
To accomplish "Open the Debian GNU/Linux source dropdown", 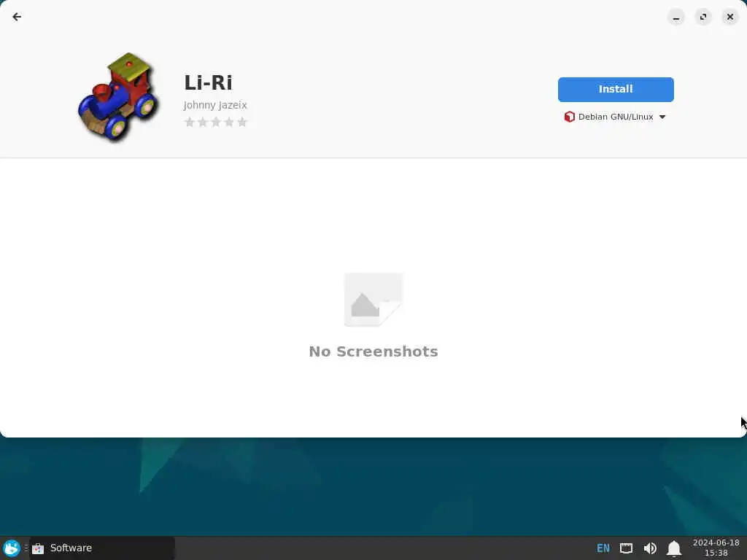I will 615,117.
